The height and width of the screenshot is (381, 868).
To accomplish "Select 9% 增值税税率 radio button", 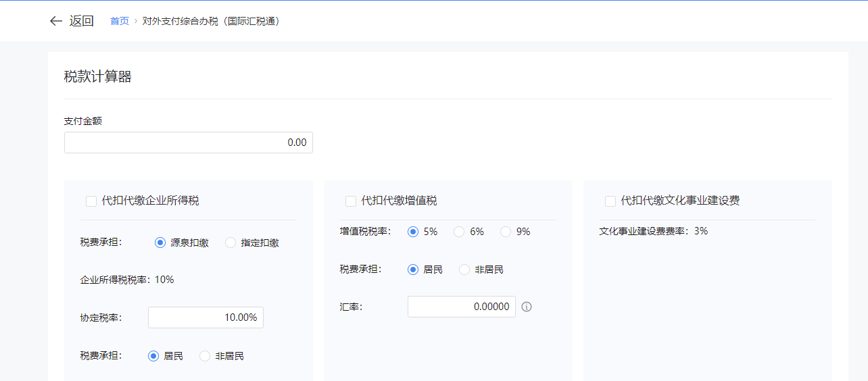I will pos(506,232).
